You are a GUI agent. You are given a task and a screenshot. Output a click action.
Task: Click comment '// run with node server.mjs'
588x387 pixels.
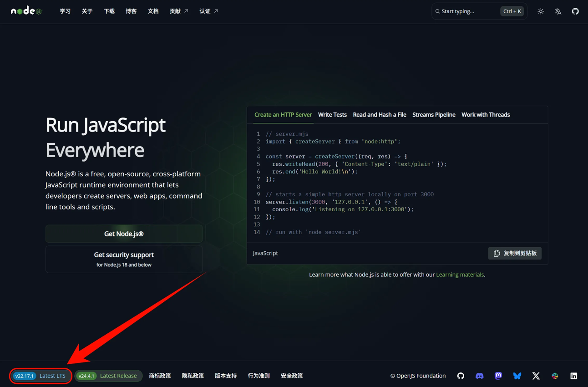[314, 232]
